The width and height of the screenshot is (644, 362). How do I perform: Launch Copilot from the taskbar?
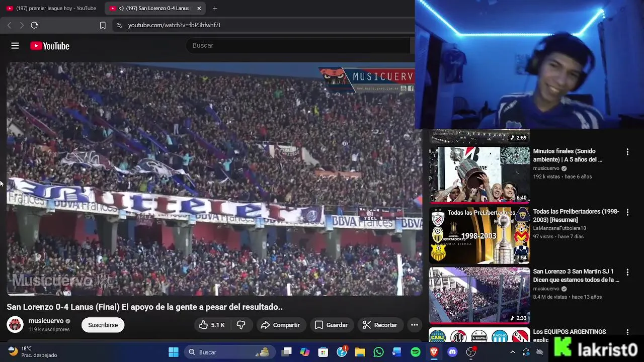click(305, 352)
